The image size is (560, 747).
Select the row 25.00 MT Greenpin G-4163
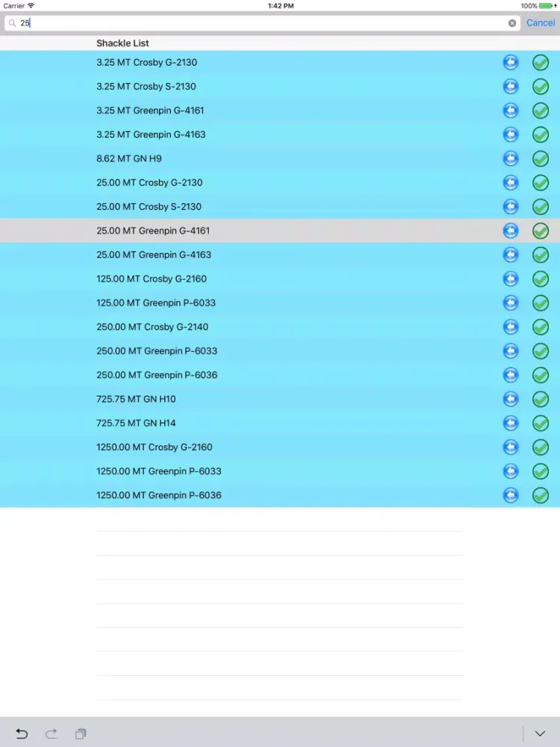[x=280, y=255]
